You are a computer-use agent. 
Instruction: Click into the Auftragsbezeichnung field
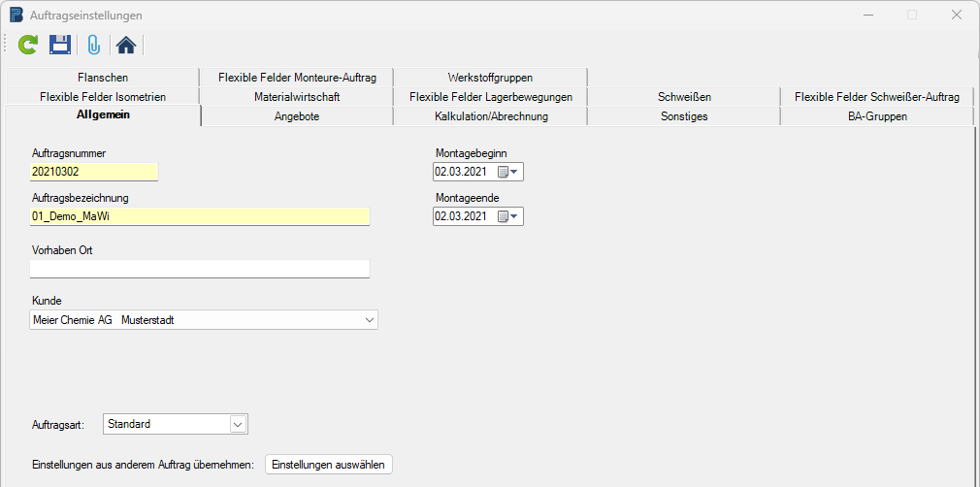point(199,216)
